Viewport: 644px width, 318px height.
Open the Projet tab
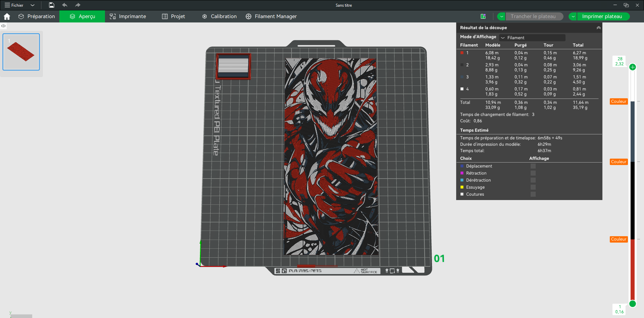pyautogui.click(x=173, y=16)
